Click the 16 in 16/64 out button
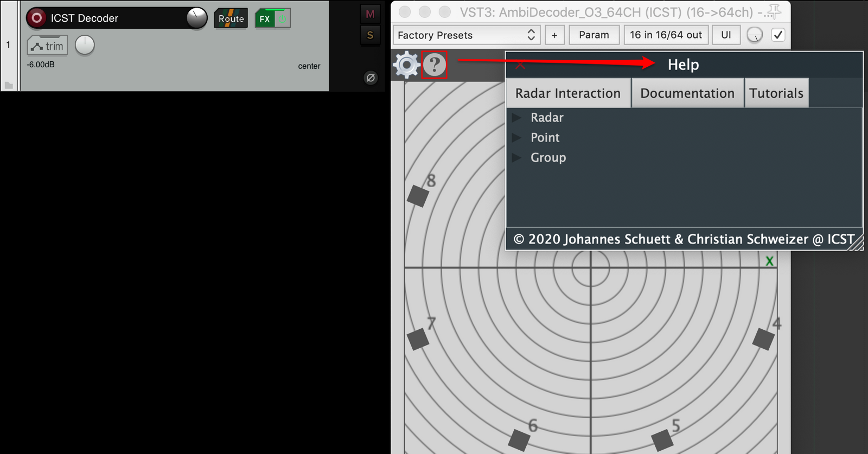This screenshot has width=868, height=454. (x=666, y=35)
